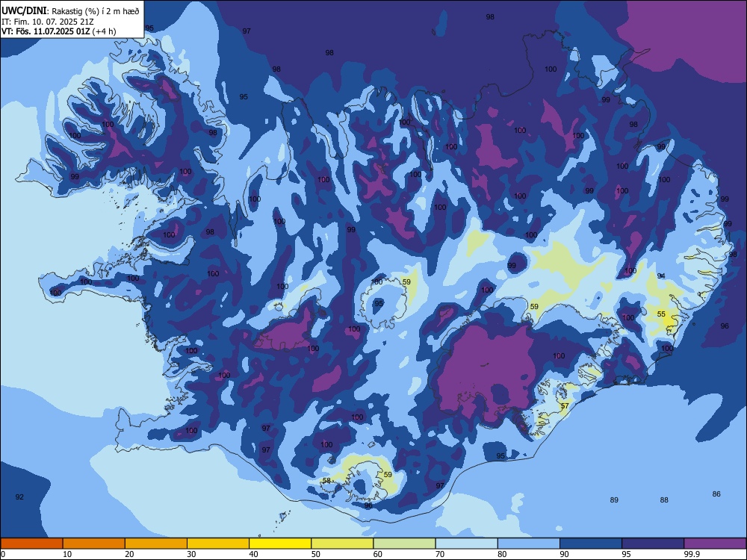Click the pale yellow 50–60 legend swatch

[x=342, y=544]
